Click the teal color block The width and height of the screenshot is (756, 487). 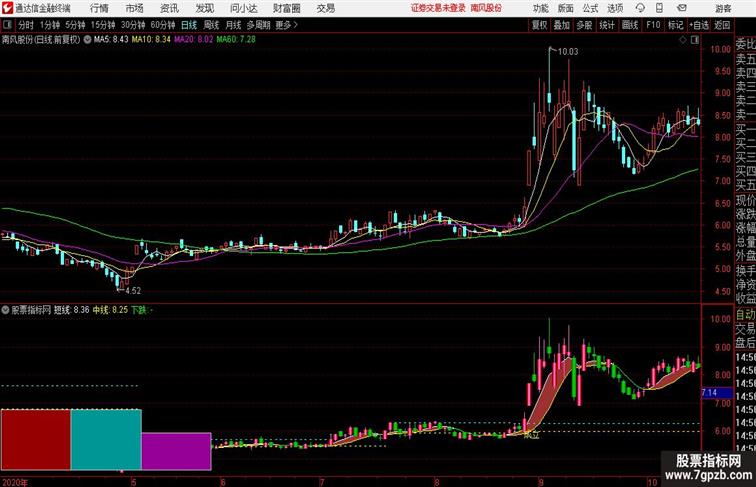click(x=106, y=439)
